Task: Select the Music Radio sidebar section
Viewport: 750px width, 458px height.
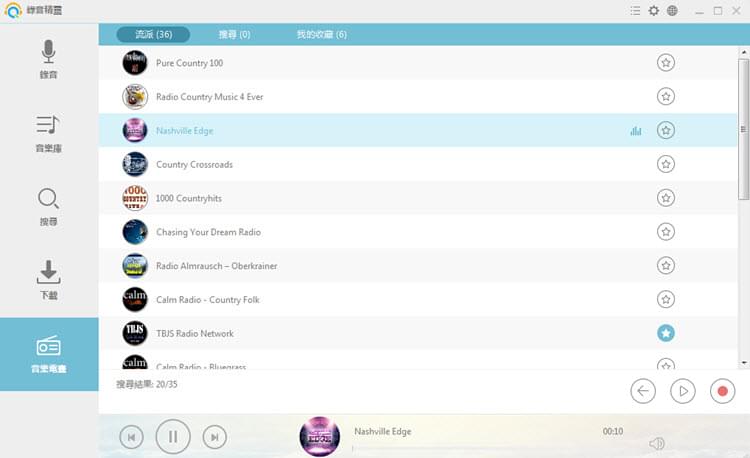Action: coord(49,354)
